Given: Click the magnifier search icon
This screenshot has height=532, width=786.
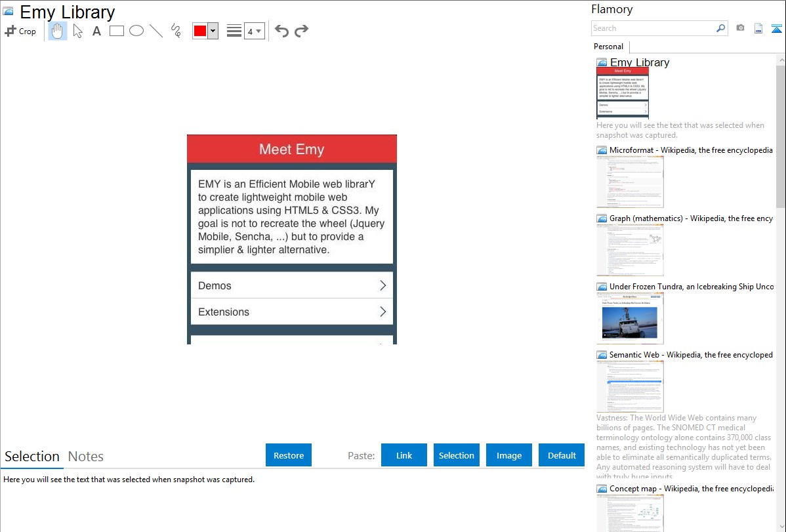Looking at the screenshot, I should tap(721, 28).
